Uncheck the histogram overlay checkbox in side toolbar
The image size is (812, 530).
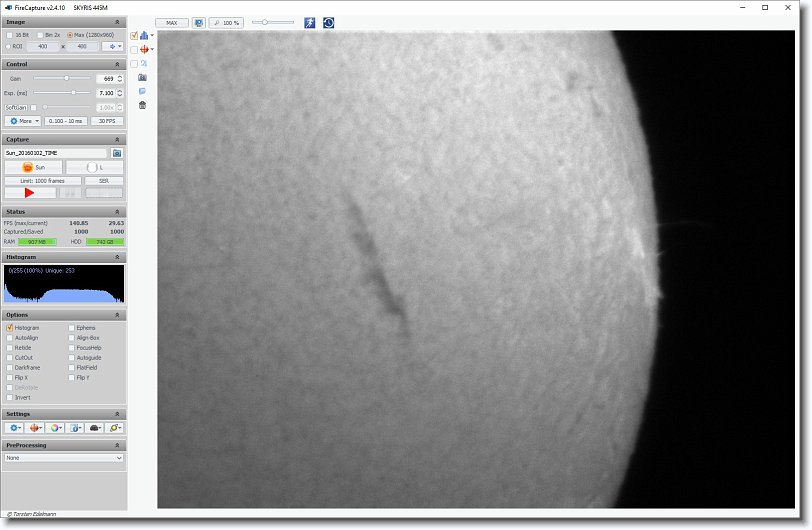(x=134, y=36)
